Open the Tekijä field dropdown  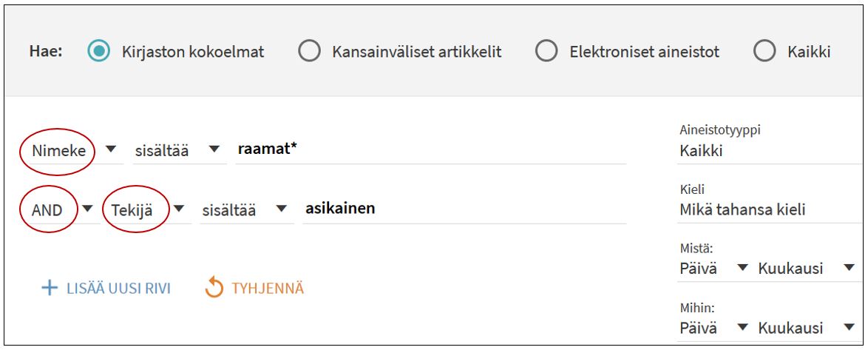(178, 209)
